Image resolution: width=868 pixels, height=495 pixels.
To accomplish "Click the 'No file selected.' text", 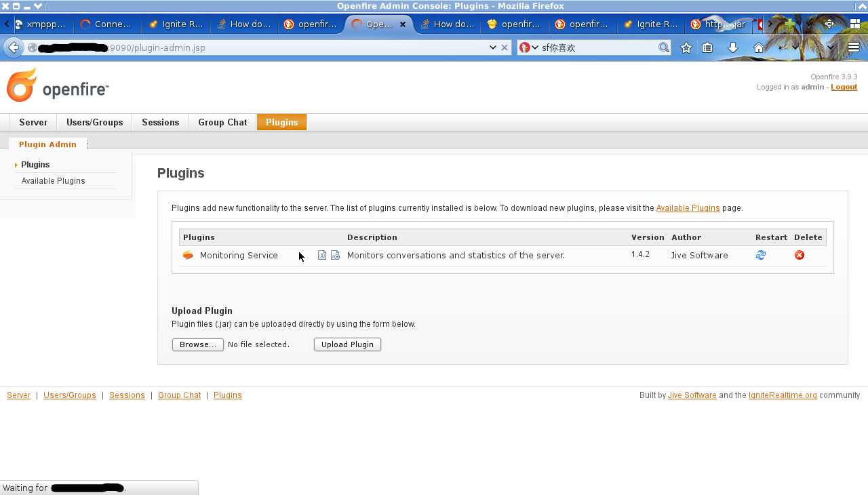I will [x=258, y=344].
